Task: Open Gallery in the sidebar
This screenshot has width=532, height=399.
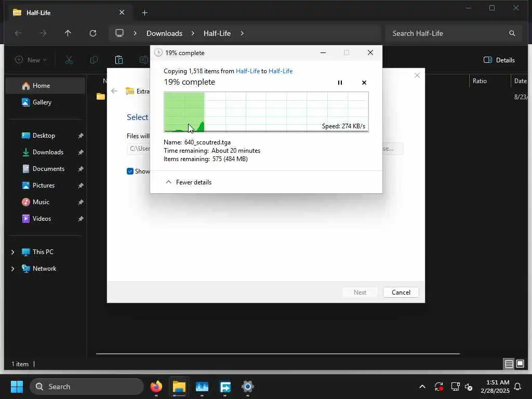Action: (45, 102)
